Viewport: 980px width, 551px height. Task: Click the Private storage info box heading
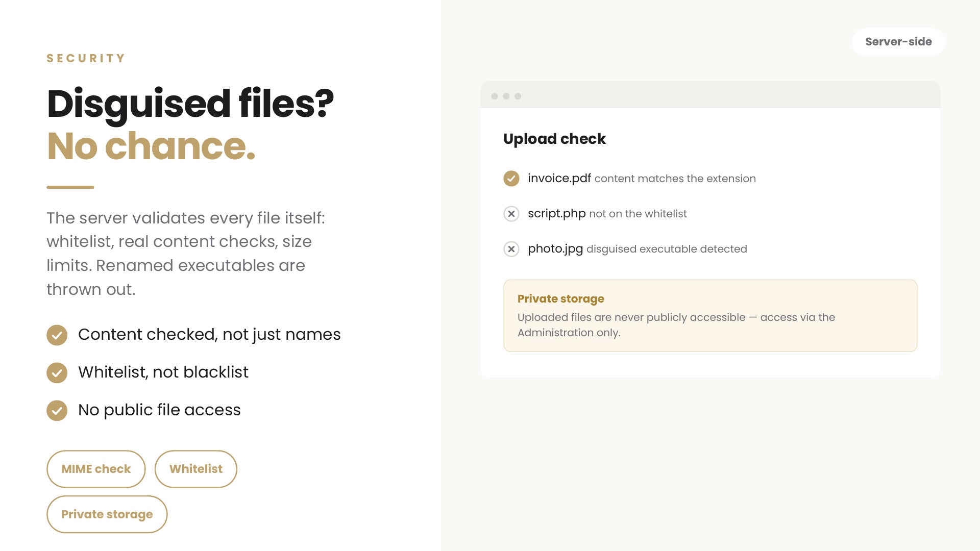coord(560,299)
